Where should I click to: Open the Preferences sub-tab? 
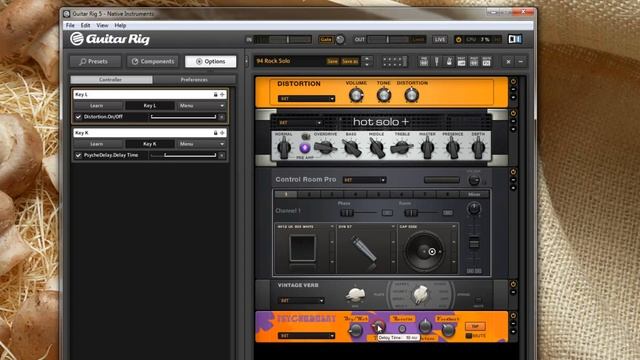click(x=194, y=80)
